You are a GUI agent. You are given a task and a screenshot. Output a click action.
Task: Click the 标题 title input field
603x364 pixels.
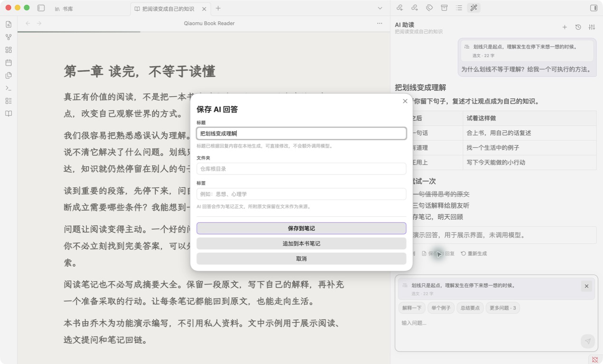coord(301,134)
